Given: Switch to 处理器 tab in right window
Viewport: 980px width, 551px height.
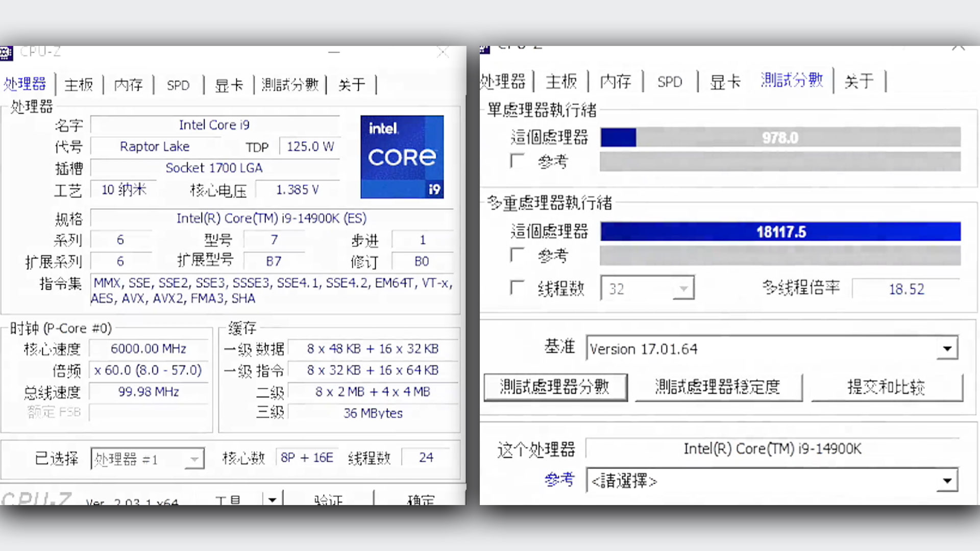Looking at the screenshot, I should [x=503, y=81].
